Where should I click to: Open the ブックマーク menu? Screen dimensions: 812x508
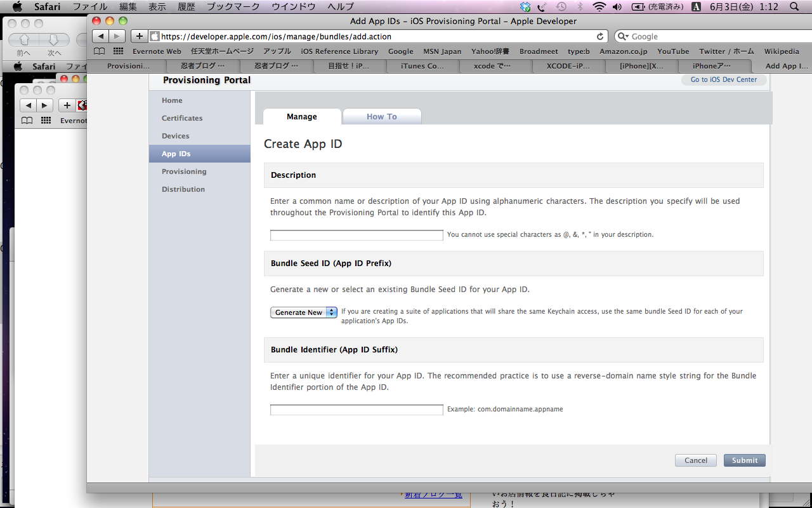coord(233,6)
